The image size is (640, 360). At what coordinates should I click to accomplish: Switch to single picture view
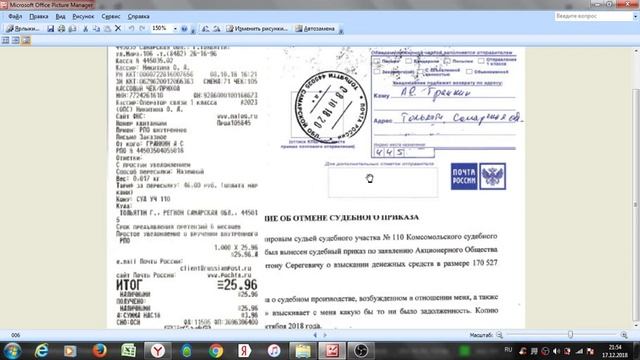point(26,40)
